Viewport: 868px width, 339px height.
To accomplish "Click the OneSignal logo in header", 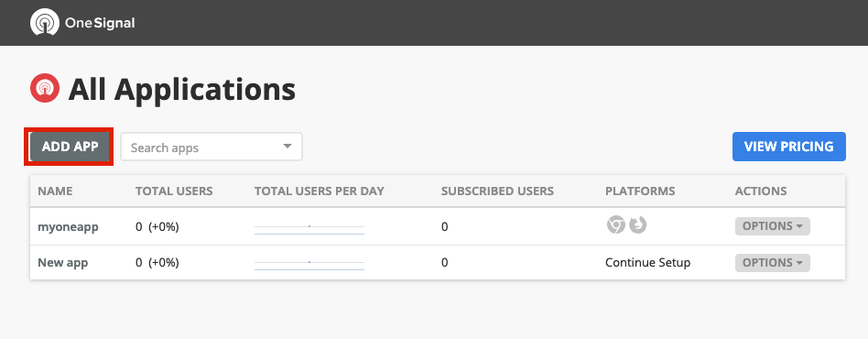I will point(82,23).
